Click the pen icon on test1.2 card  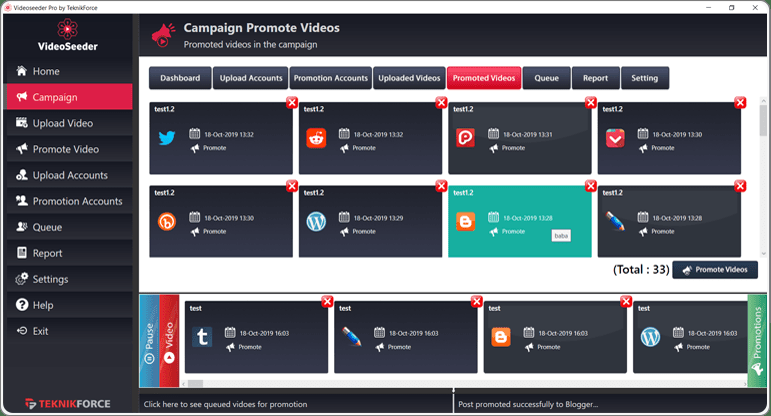[615, 221]
